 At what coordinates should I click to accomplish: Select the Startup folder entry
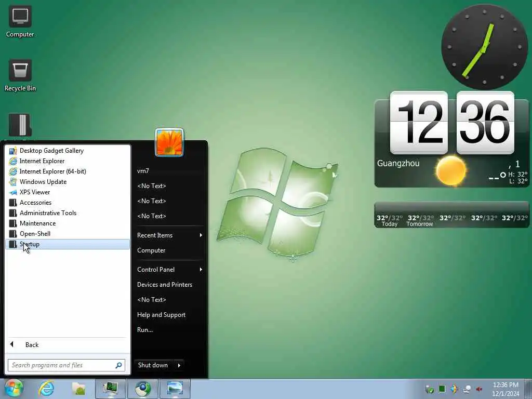[x=68, y=244]
